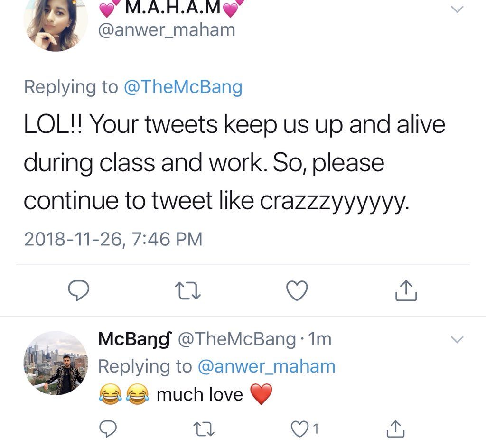Retweet McBang's much love reply
Screen dimensions: 486x448
point(203,429)
